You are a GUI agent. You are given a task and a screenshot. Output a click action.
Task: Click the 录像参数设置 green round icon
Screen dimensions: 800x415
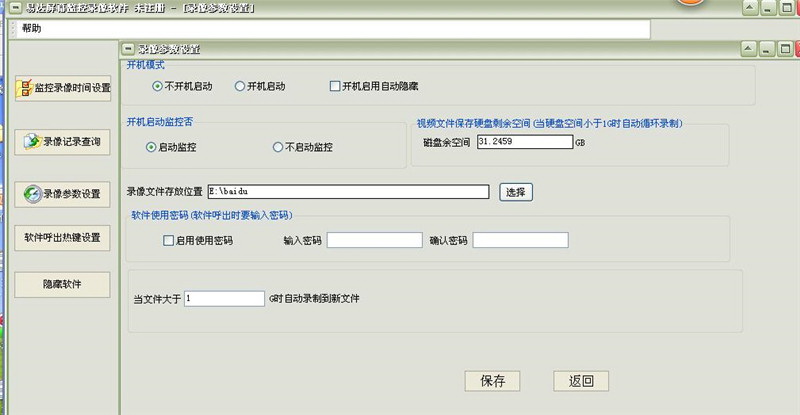click(x=32, y=194)
